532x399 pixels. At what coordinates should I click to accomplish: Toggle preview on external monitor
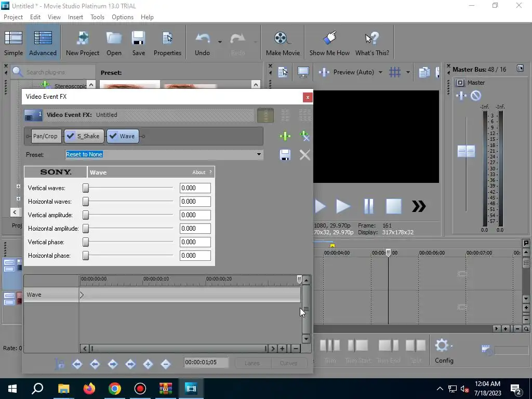click(303, 72)
